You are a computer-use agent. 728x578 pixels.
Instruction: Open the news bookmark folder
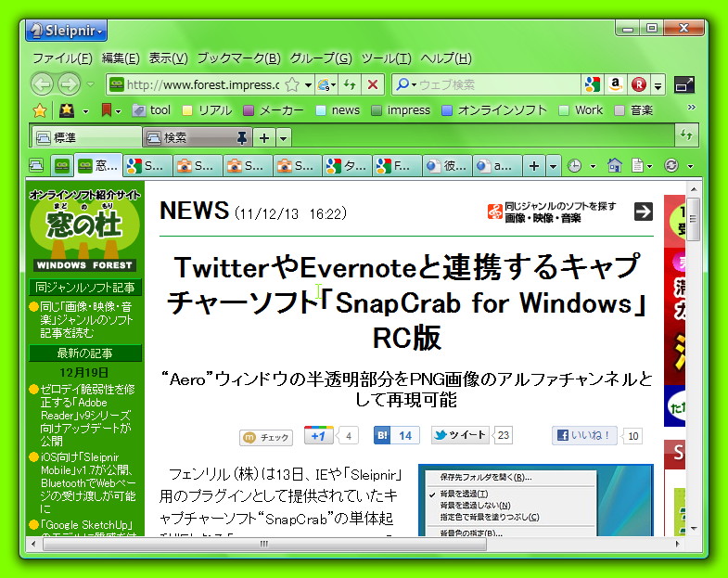(338, 110)
